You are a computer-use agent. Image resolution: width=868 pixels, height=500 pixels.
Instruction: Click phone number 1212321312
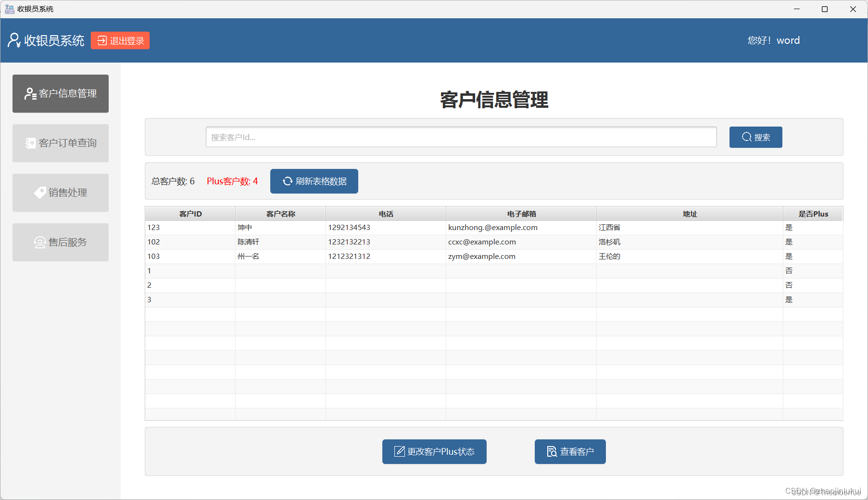[349, 256]
